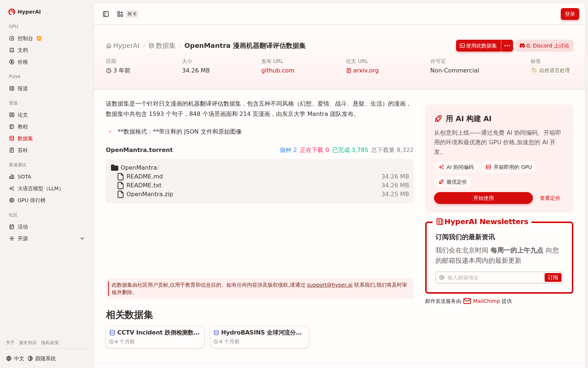The image size is (588, 368).
Task: Change language via 中文 selector
Action: 15,358
